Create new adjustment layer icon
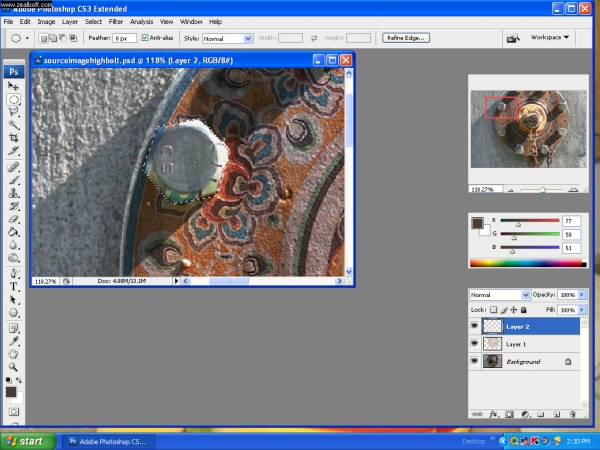This screenshot has height=450, width=600. 525,414
